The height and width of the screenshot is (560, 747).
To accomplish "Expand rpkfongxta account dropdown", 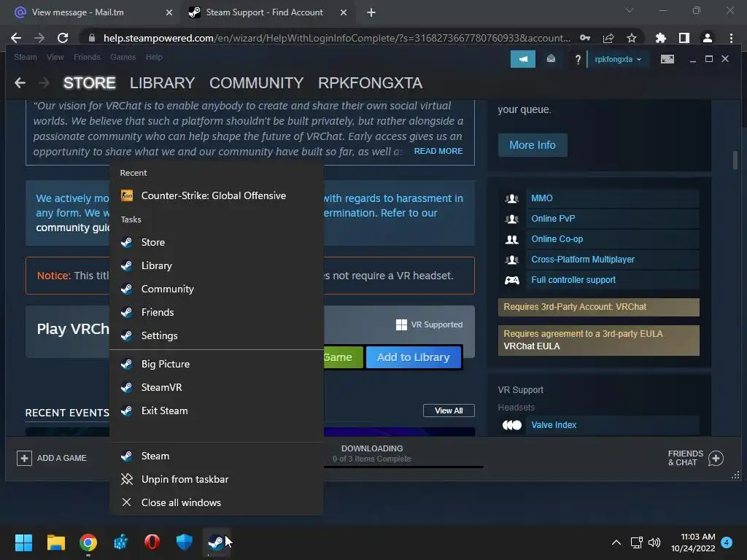I will (x=618, y=60).
